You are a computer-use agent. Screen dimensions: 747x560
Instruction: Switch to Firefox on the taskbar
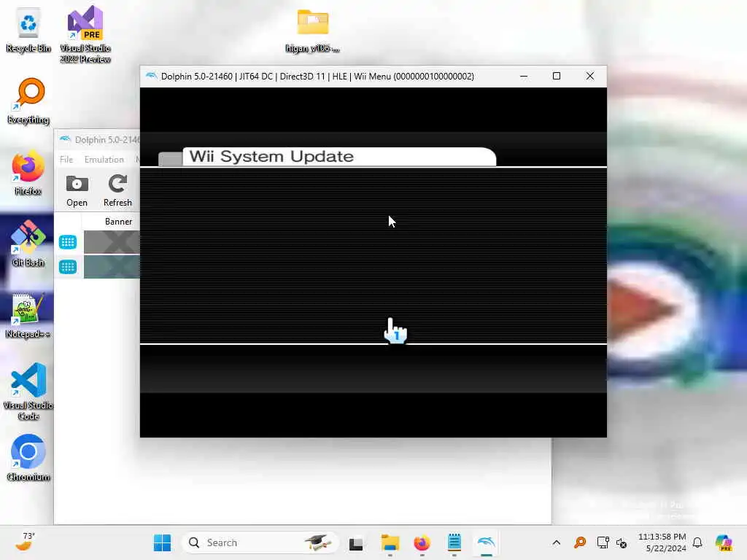(422, 542)
